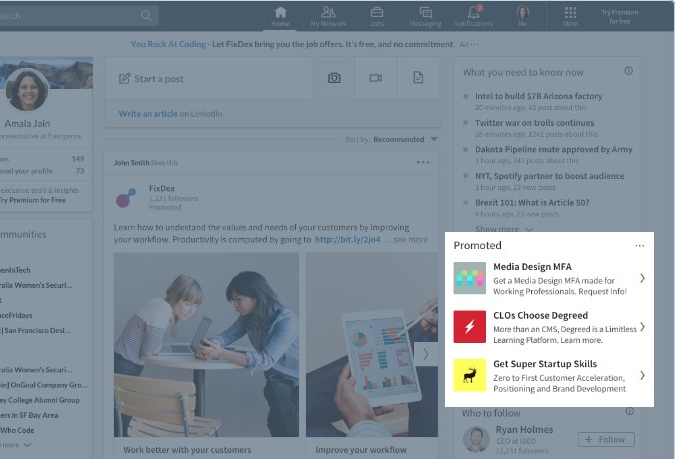Open the Media Design MFA title
Screen dimensions: 675x459
point(533,267)
